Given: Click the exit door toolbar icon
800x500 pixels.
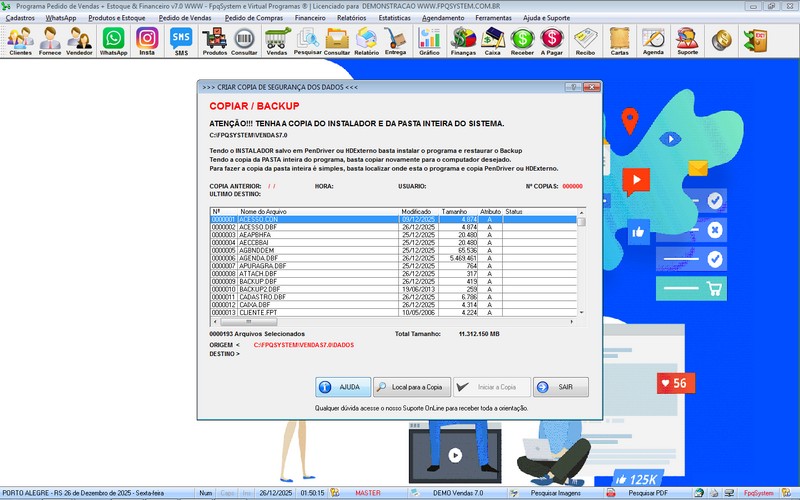Looking at the screenshot, I should pyautogui.click(x=755, y=40).
